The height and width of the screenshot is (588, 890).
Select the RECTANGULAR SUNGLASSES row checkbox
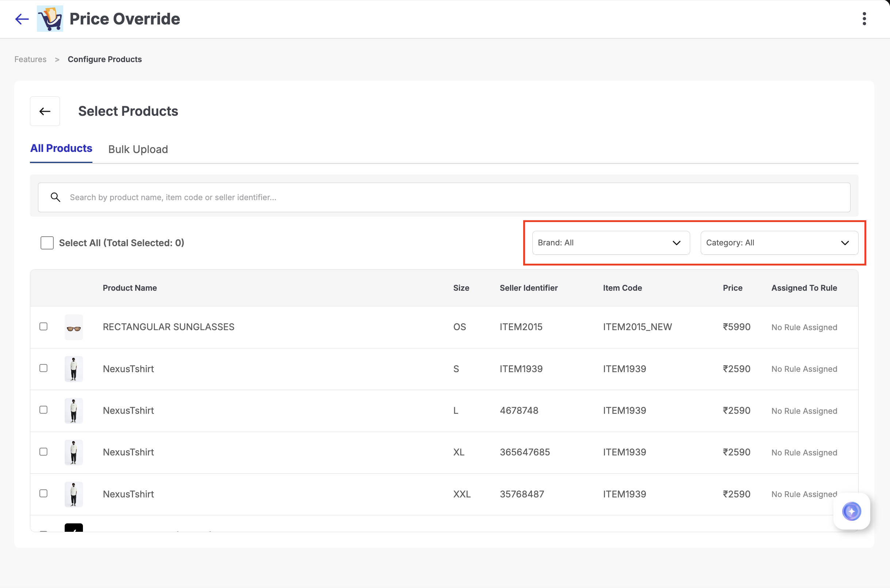[x=43, y=326]
